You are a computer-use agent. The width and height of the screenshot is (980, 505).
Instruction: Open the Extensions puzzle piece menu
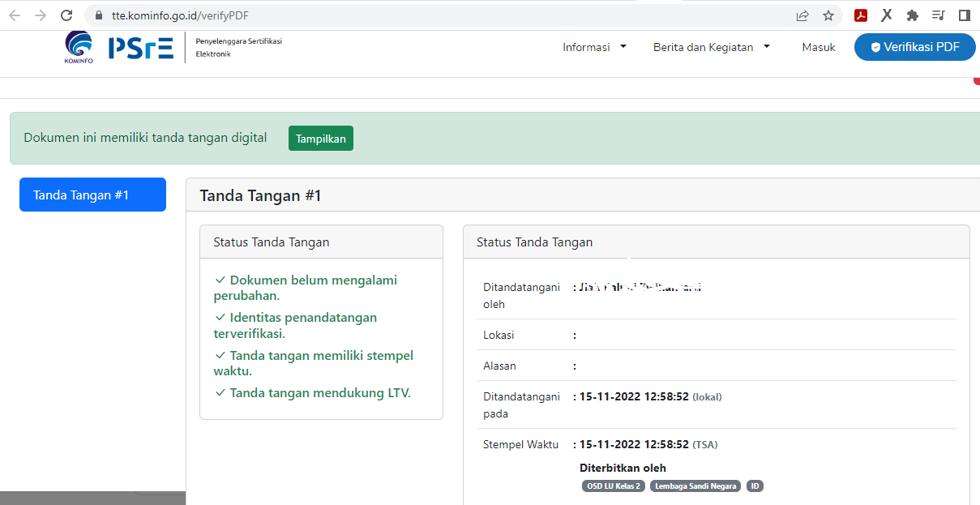(913, 15)
